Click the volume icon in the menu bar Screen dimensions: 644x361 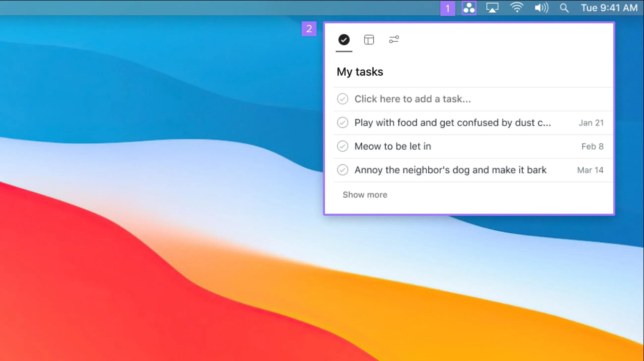click(x=541, y=8)
